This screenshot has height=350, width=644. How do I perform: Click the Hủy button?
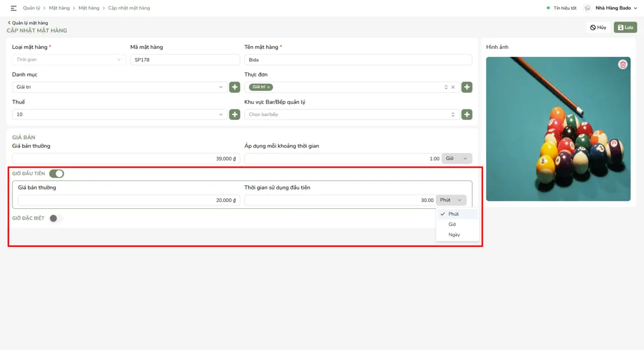point(598,27)
